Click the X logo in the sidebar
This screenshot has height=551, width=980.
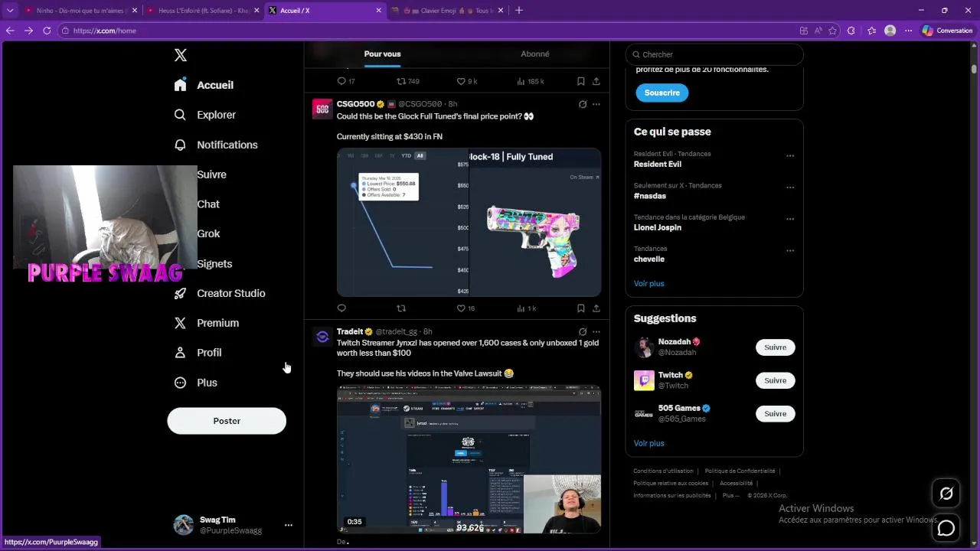(x=181, y=55)
